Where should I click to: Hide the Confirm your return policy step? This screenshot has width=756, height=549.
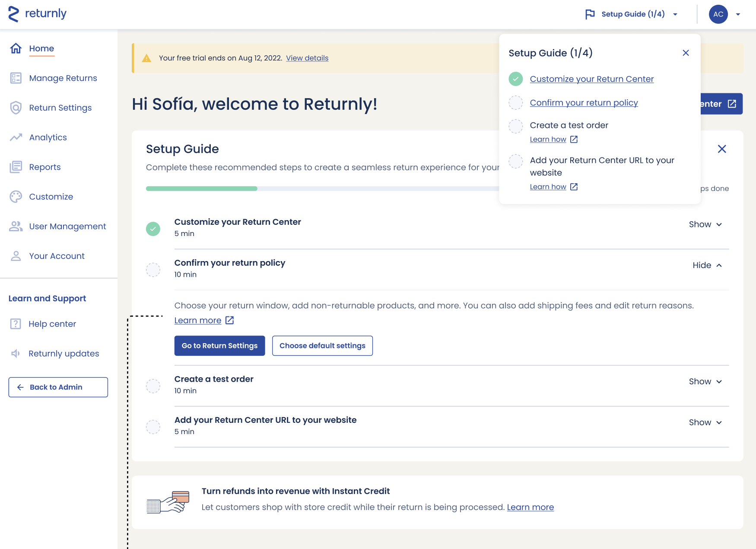click(x=707, y=265)
